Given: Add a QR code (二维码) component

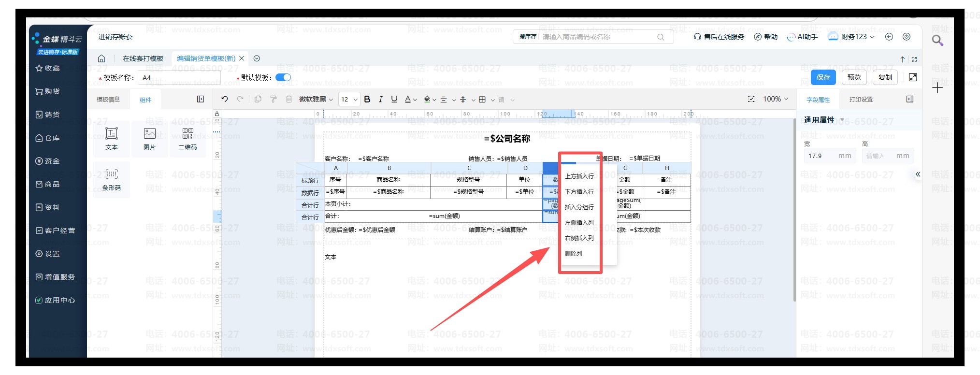Looking at the screenshot, I should pyautogui.click(x=187, y=138).
